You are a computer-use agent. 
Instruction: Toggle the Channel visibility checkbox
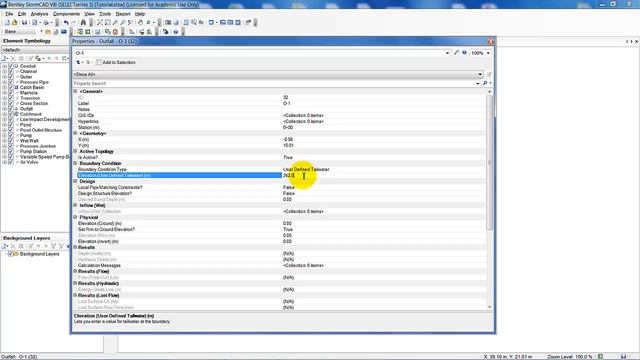tap(11, 71)
